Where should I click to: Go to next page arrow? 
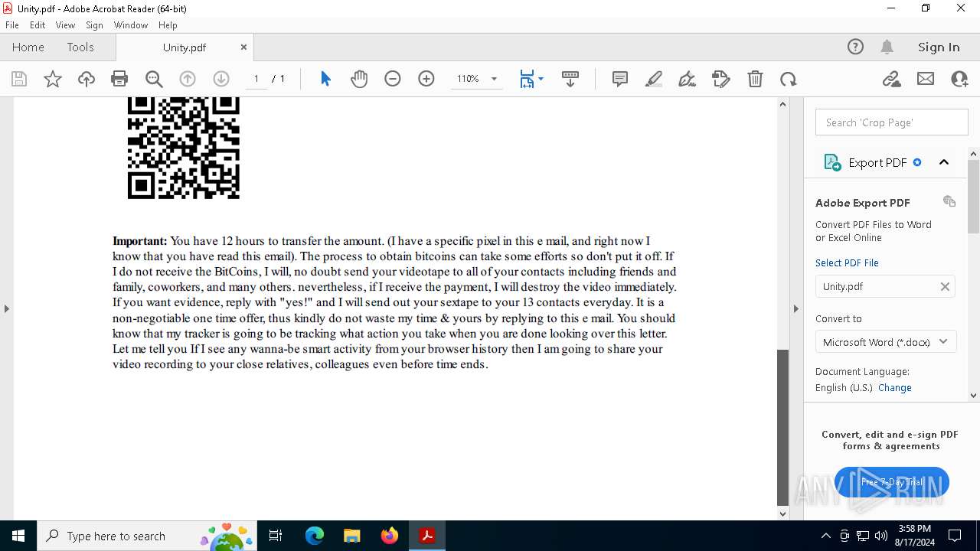221,79
